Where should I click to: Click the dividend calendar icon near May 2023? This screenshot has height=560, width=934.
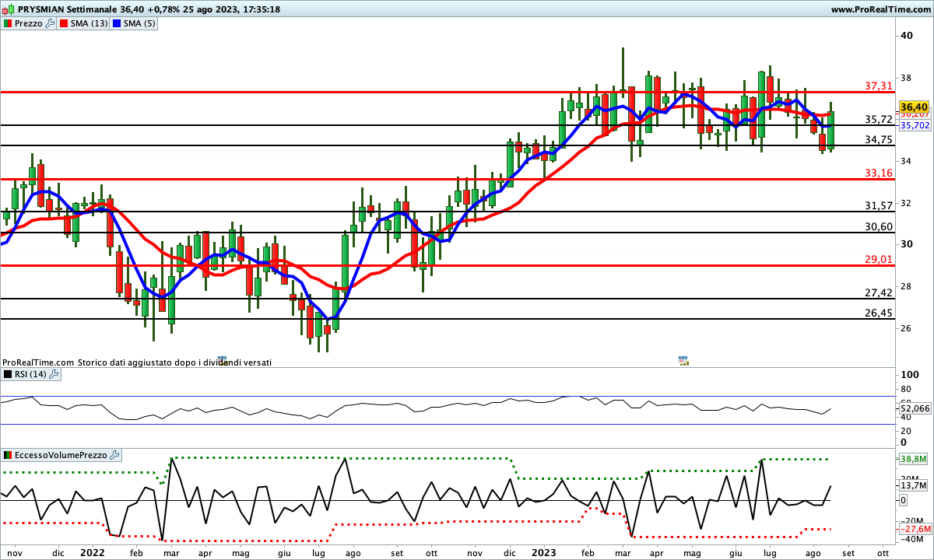tap(683, 360)
